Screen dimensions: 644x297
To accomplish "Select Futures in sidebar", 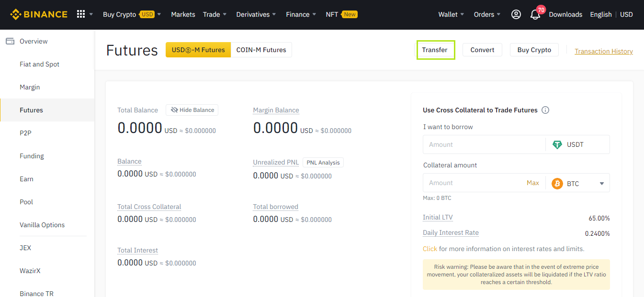I will tap(47, 110).
